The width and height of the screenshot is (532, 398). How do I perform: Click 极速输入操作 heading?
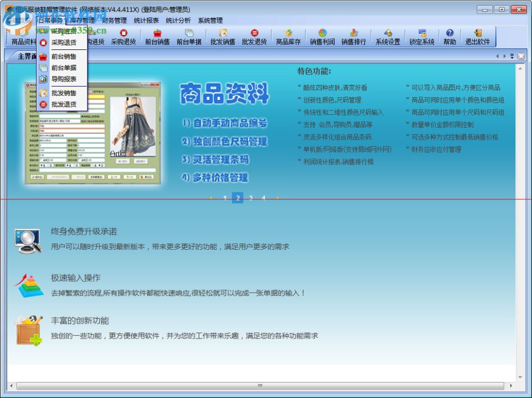[76, 278]
